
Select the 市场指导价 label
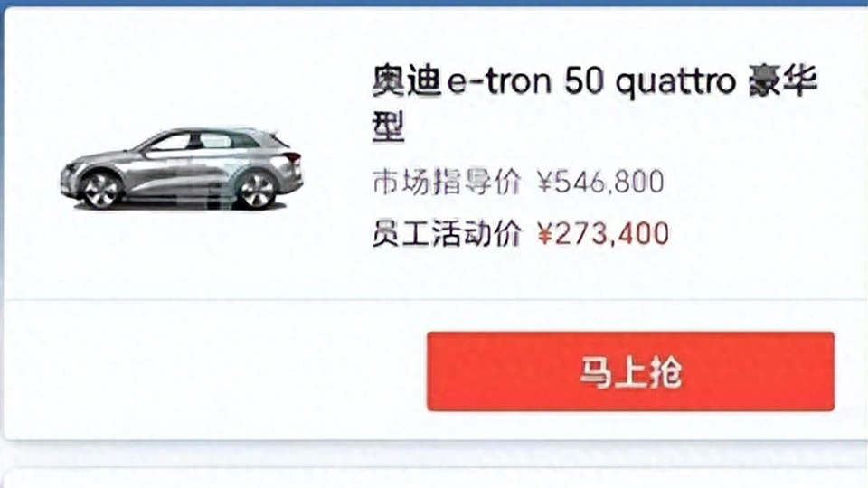(x=447, y=182)
